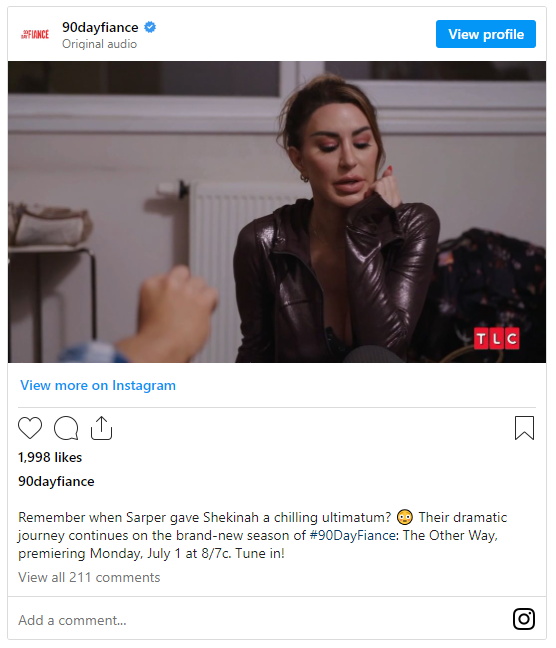Save the post with the bookmark icon
This screenshot has width=556, height=648.
coord(524,428)
